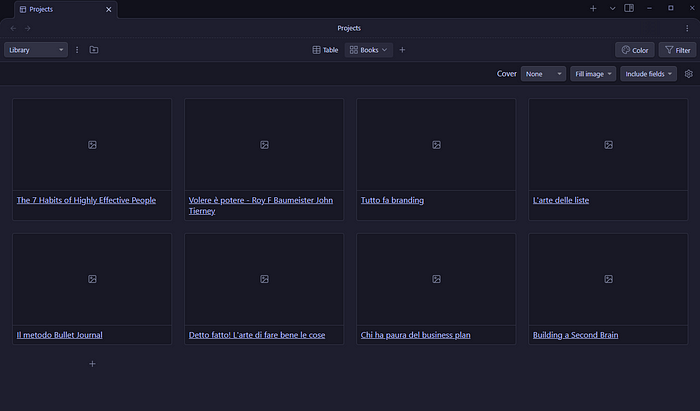This screenshot has width=700, height=411.
Task: Expand the Include fields dropdown
Action: [x=648, y=74]
